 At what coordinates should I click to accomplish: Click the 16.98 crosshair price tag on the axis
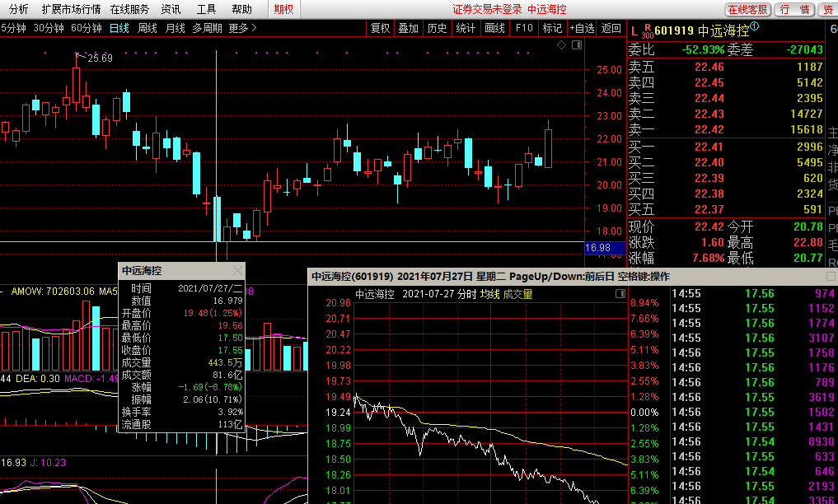pos(605,248)
